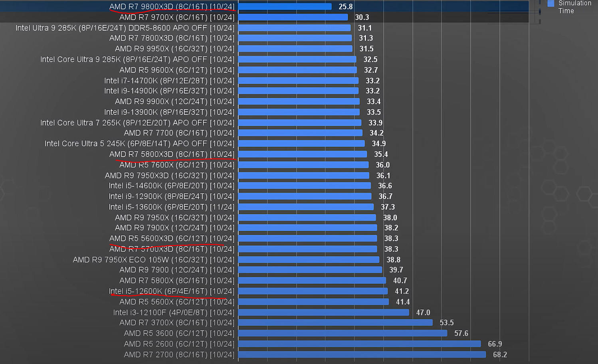Click the Intel i9-13900K label
Screen dimensions: 598x364
pyautogui.click(x=169, y=112)
